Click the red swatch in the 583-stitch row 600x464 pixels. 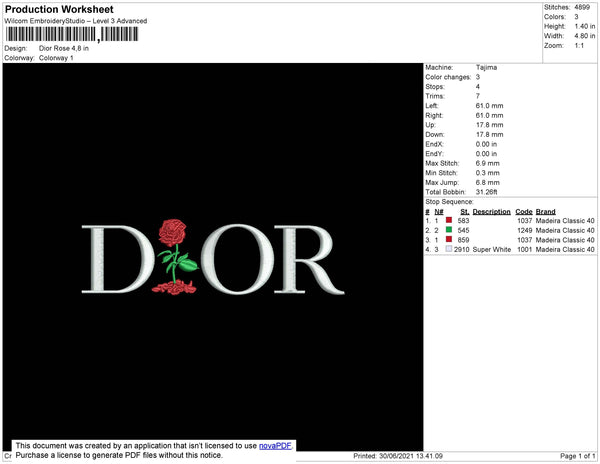pos(449,220)
